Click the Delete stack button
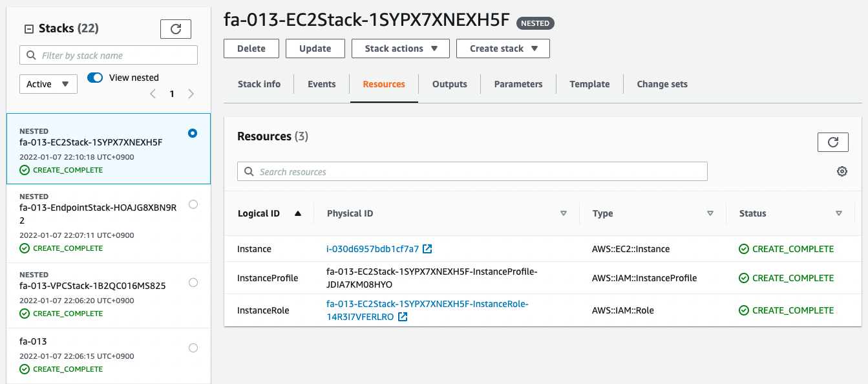Viewport: 868px width, 384px height. click(251, 48)
